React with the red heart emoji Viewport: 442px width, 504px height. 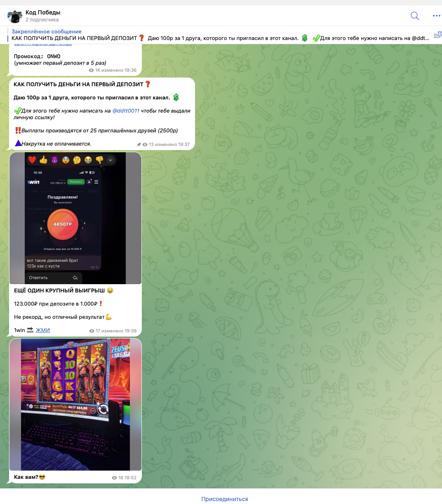(32, 160)
